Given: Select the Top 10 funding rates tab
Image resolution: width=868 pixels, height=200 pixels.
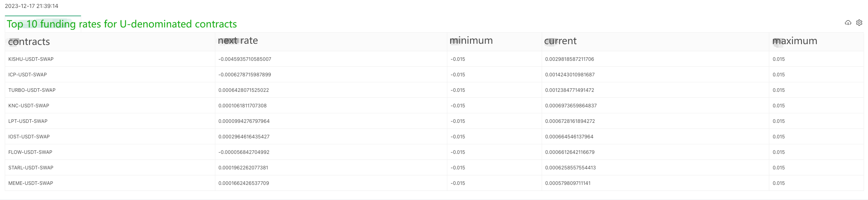Looking at the screenshot, I should pyautogui.click(x=121, y=24).
